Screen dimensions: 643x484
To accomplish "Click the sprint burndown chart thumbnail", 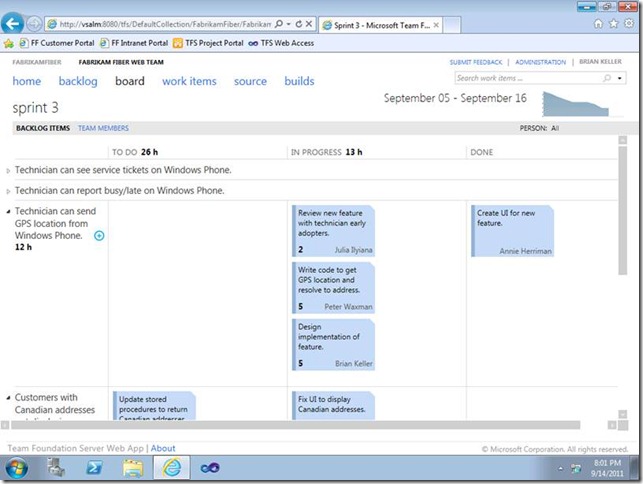I will [581, 104].
